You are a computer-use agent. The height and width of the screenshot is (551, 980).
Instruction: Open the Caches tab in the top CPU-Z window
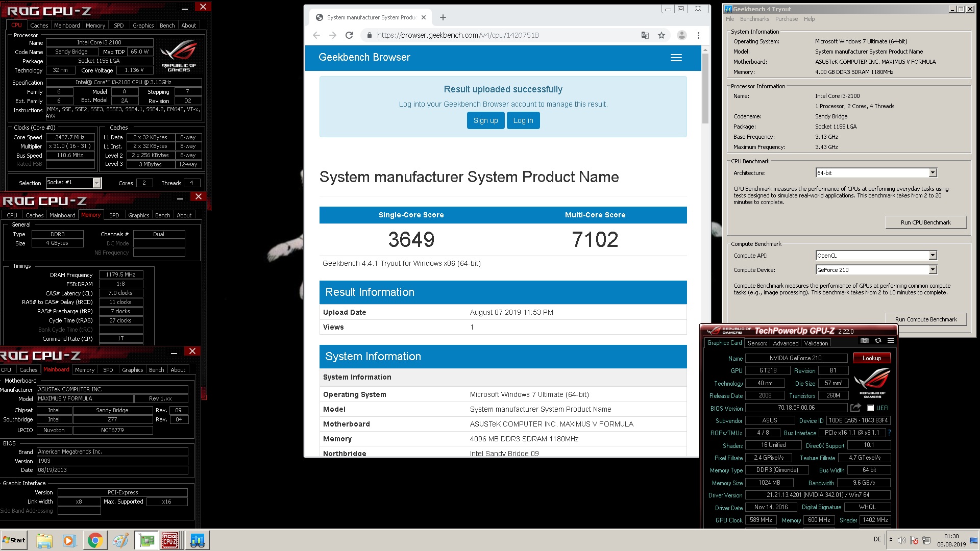coord(39,26)
